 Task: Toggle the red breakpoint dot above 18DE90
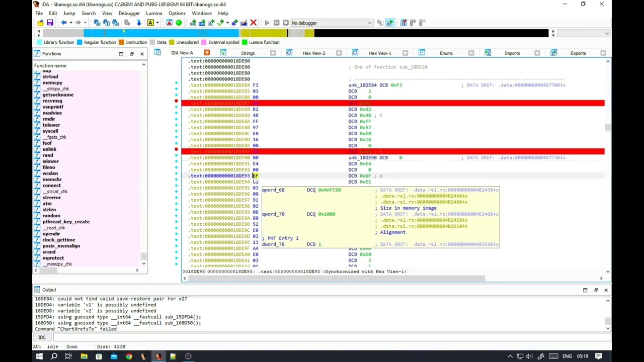coord(176,149)
